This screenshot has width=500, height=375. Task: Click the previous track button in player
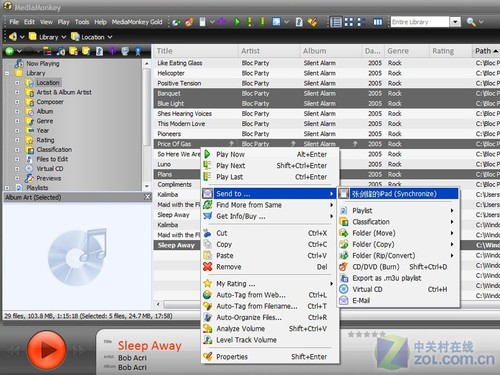coord(14,351)
